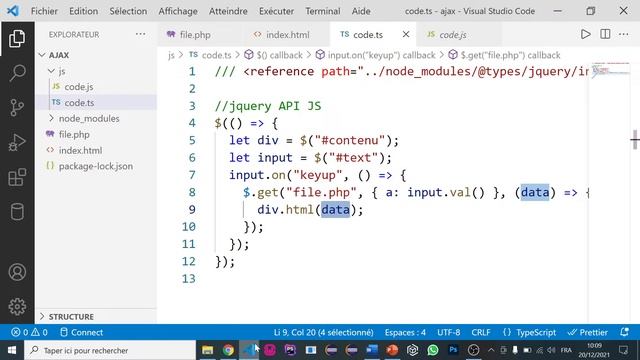Click breadcrumb js folder
The height and width of the screenshot is (360, 640).
171,55
